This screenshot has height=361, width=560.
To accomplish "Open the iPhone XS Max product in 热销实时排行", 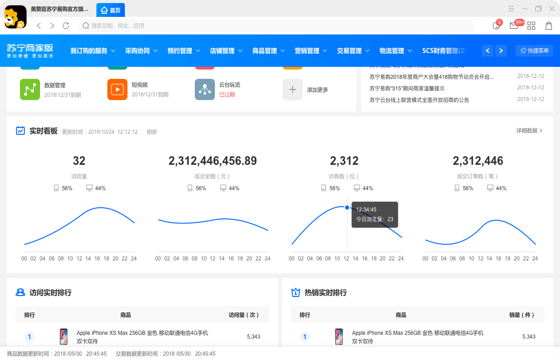I will coord(418,337).
